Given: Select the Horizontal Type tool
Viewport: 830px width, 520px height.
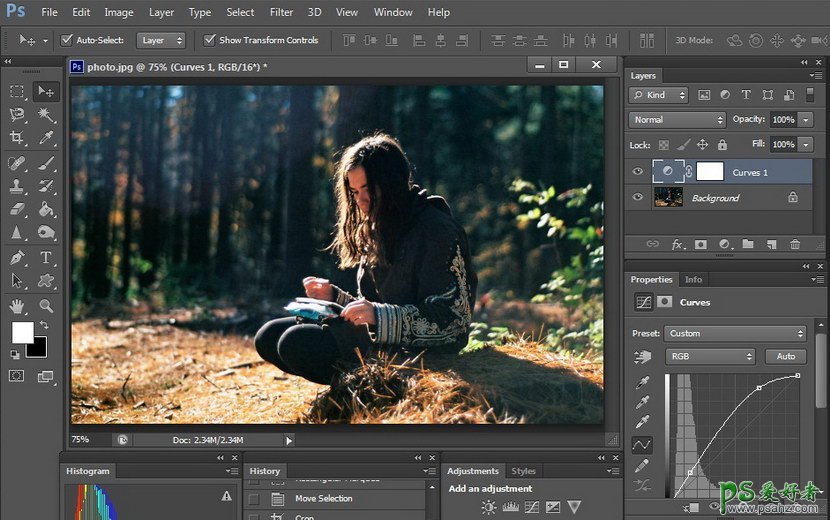Looking at the screenshot, I should [x=46, y=258].
